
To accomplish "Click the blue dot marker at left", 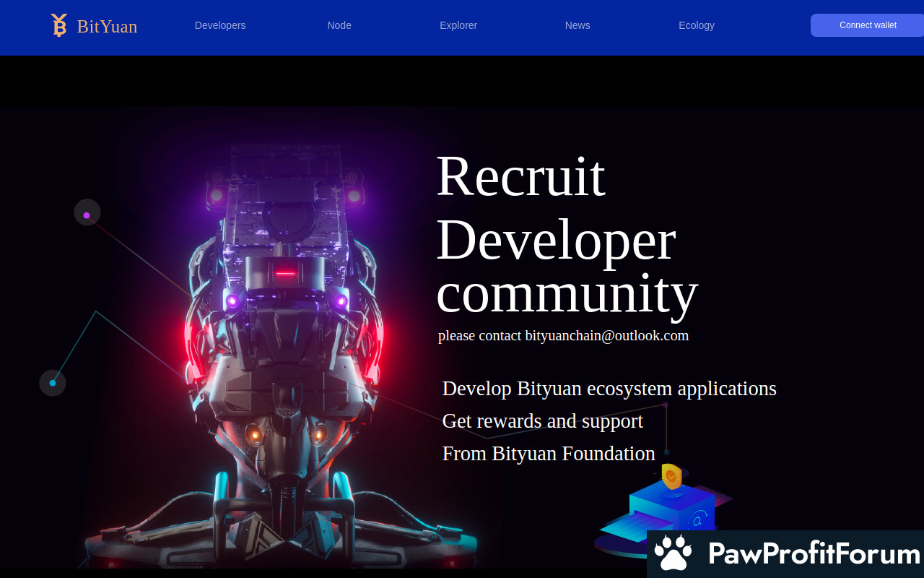I will (53, 383).
